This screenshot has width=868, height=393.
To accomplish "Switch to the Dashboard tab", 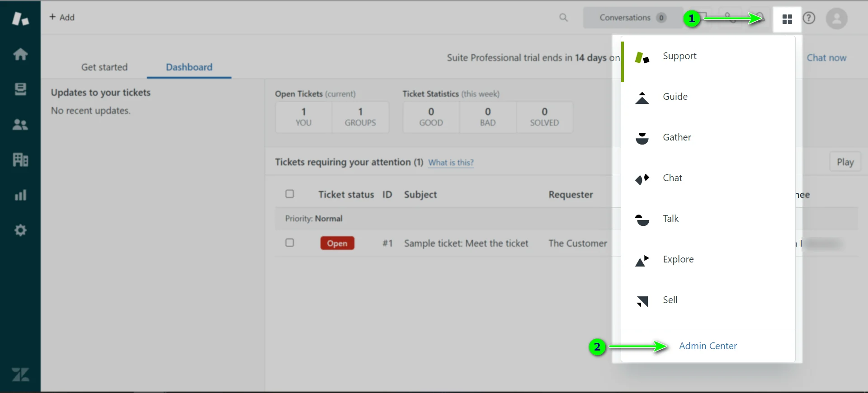I will (189, 67).
